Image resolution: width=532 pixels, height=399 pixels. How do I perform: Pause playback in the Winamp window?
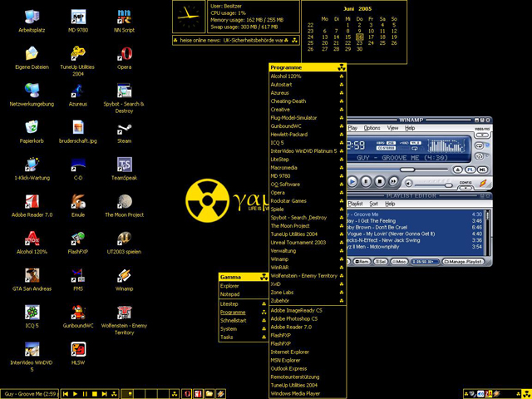coord(366,181)
